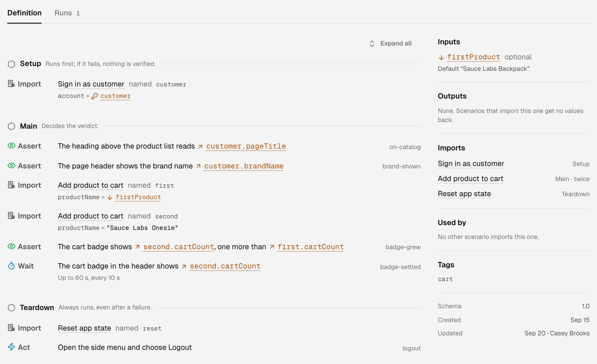Image resolution: width=597 pixels, height=364 pixels.
Task: Click the key icon next to customer account
Action: (95, 96)
